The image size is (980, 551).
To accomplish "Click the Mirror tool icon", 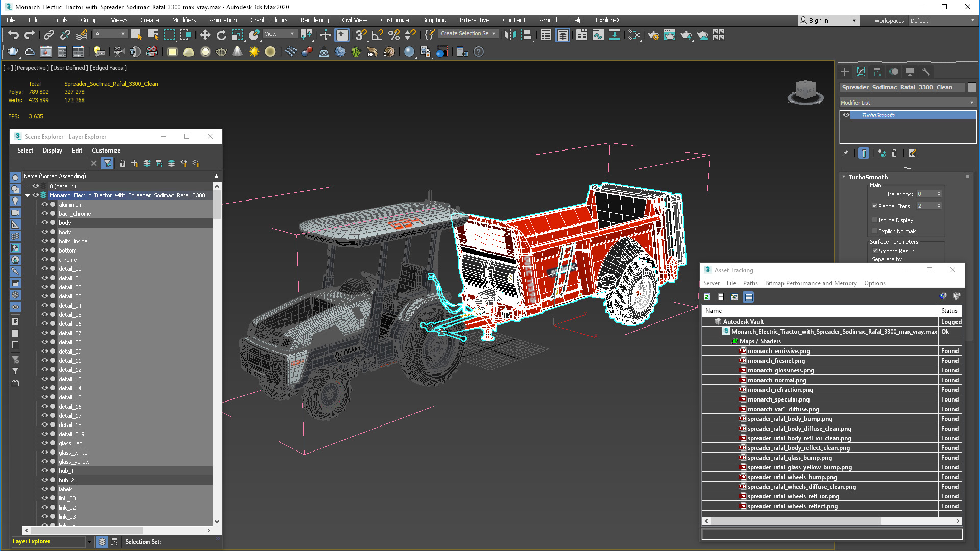I will tap(510, 35).
